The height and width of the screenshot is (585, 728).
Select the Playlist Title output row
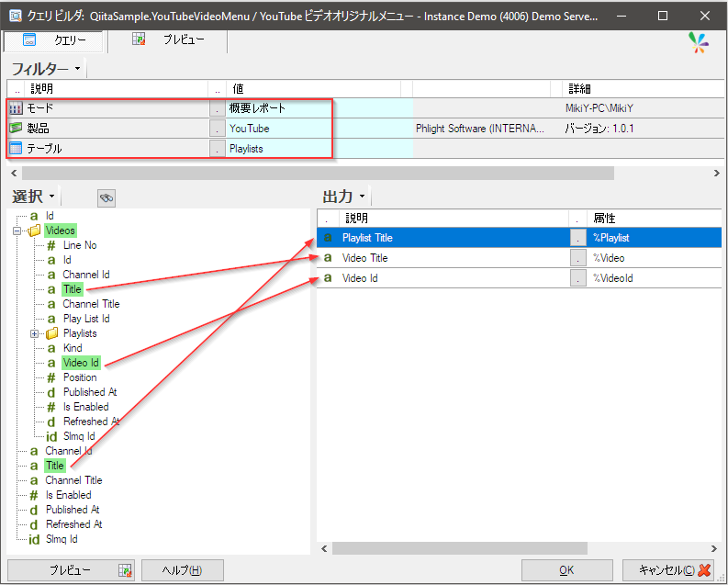(x=519, y=238)
